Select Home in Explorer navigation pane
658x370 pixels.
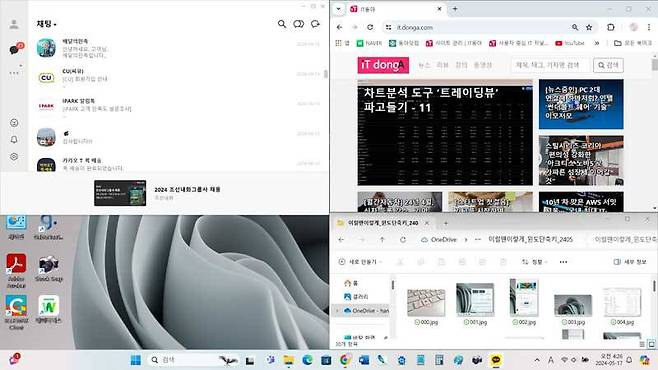point(351,283)
